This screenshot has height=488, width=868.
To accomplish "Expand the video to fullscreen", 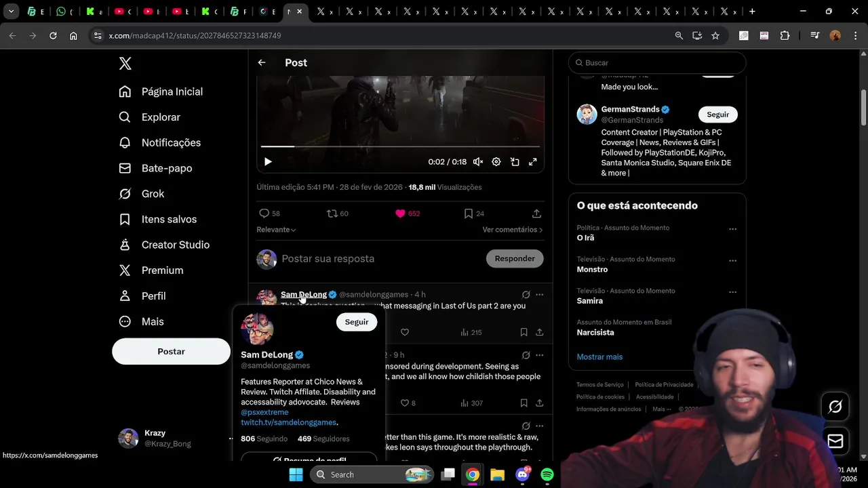I will (533, 162).
